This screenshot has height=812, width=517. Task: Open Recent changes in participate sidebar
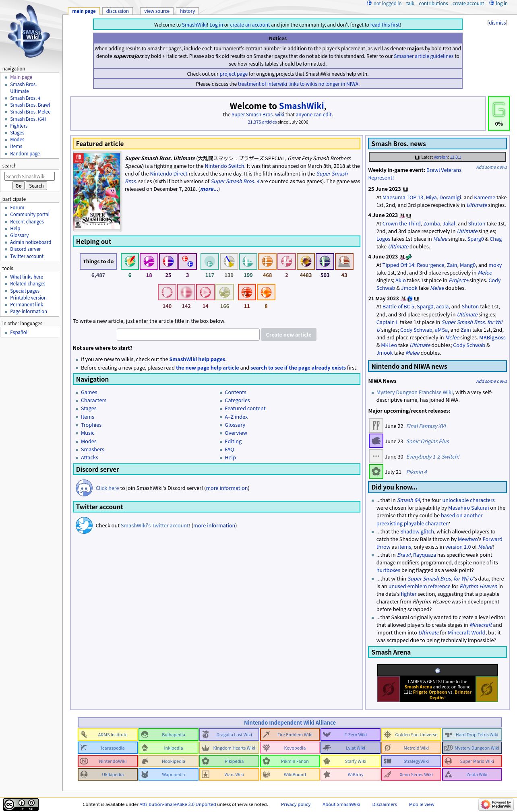pyautogui.click(x=27, y=222)
